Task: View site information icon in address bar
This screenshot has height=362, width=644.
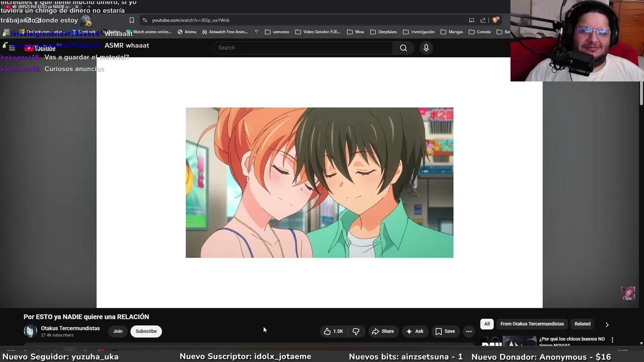Action: [145, 20]
